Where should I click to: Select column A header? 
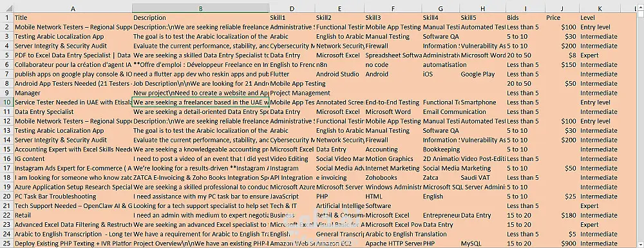point(73,8)
